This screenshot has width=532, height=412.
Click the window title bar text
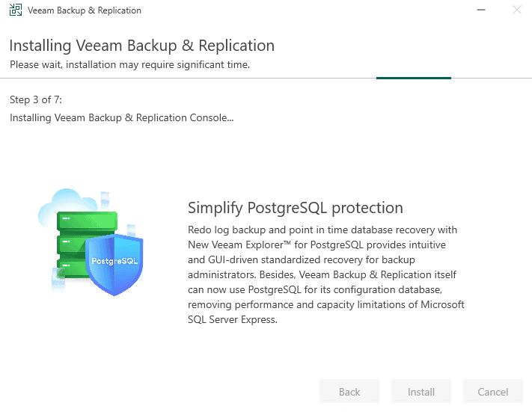[x=84, y=10]
